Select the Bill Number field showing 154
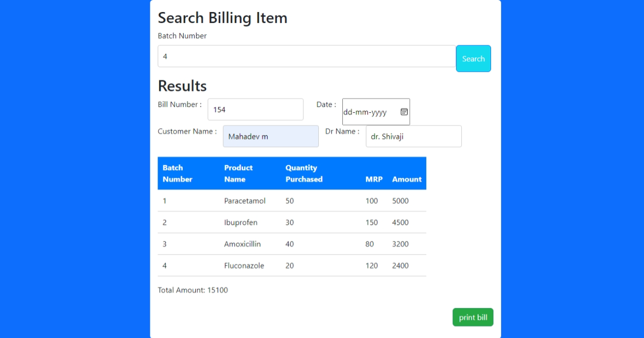 click(255, 109)
